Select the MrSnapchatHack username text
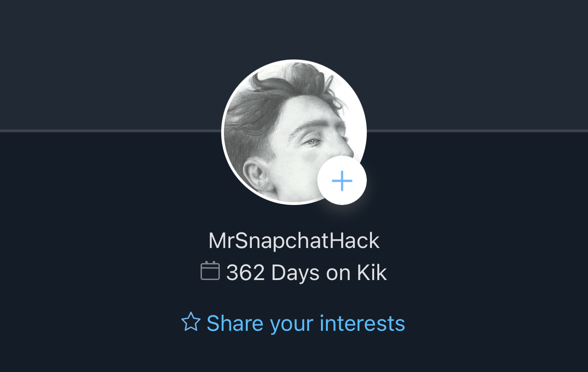Viewport: 588px width, 372px height. point(294,241)
